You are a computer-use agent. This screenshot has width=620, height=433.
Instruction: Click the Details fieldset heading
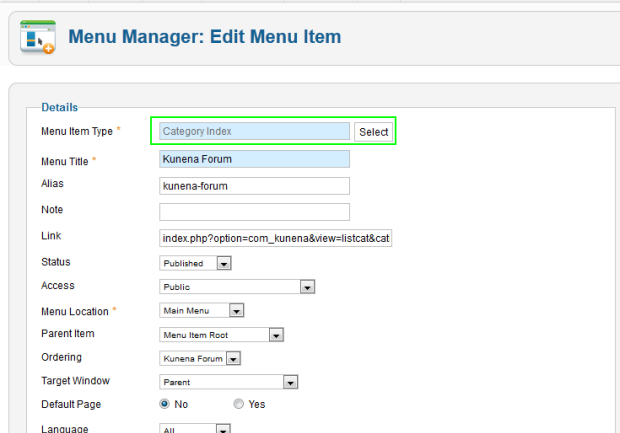coord(60,107)
